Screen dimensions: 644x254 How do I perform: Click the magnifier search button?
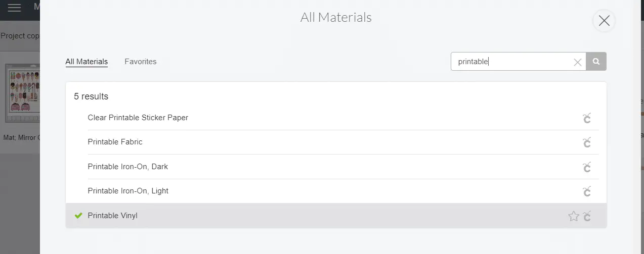pyautogui.click(x=596, y=62)
